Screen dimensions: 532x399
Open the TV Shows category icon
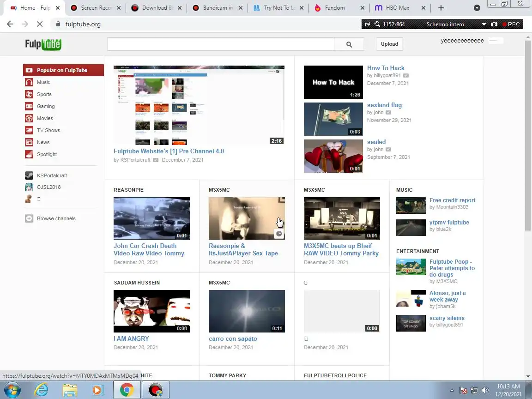(x=29, y=130)
